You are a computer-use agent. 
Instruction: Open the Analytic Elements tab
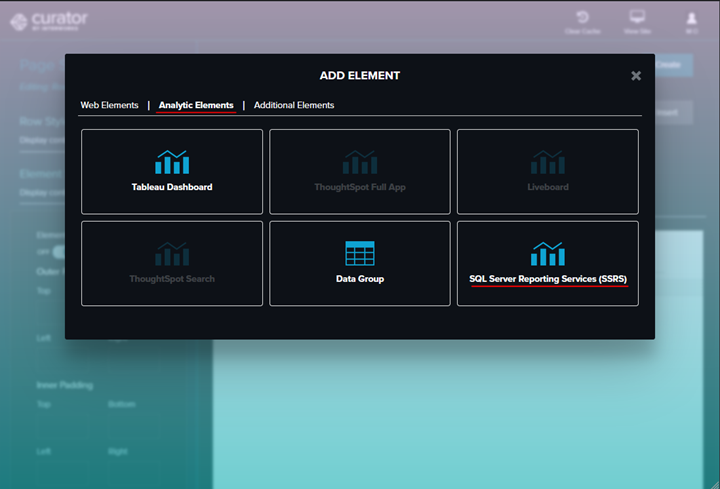click(196, 105)
